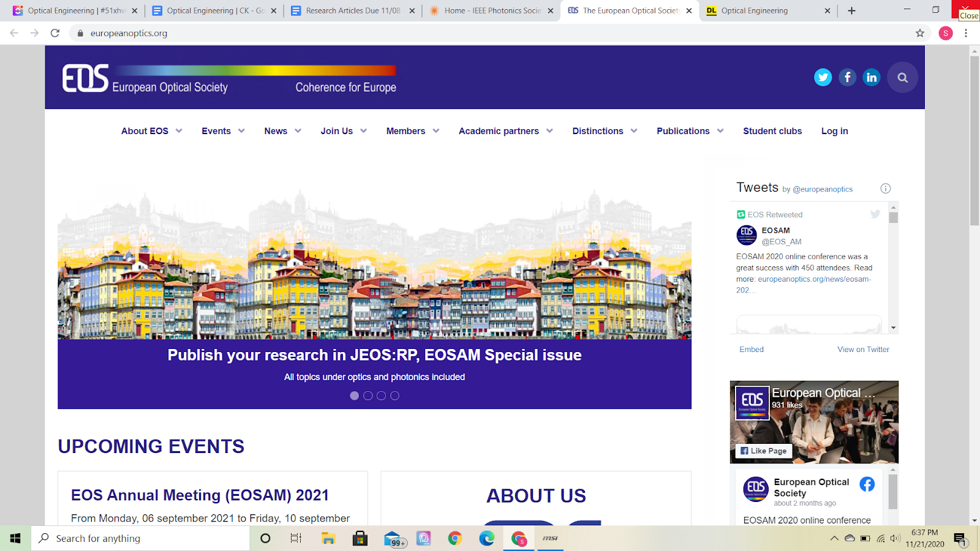Screen dimensions: 980x551
Task: Click the EOS European Optical Society logo
Action: (x=229, y=79)
